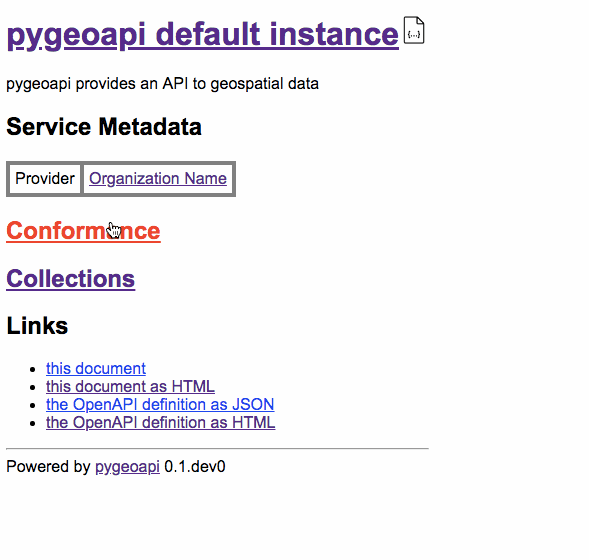This screenshot has height=560, width=589.
Task: Follow the Organization Name provider link
Action: (x=158, y=178)
